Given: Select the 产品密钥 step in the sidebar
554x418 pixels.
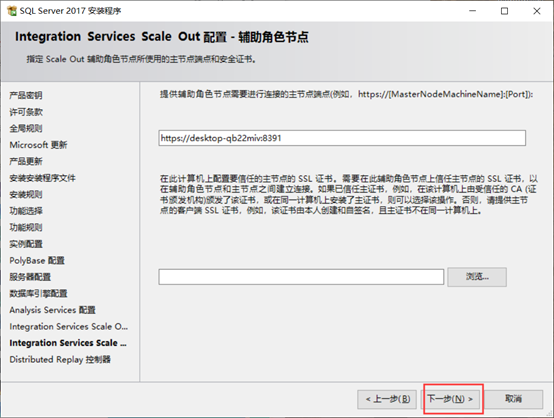Looking at the screenshot, I should point(26,95).
